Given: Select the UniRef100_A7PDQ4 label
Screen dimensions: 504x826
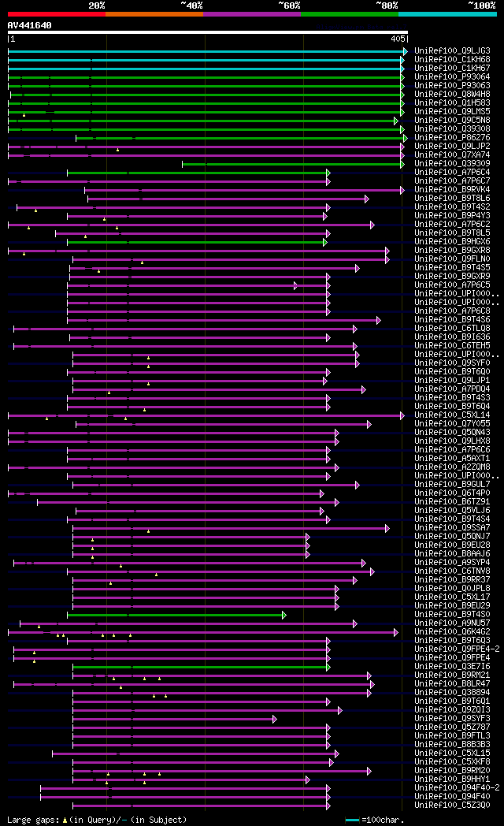Looking at the screenshot, I should click(452, 390).
